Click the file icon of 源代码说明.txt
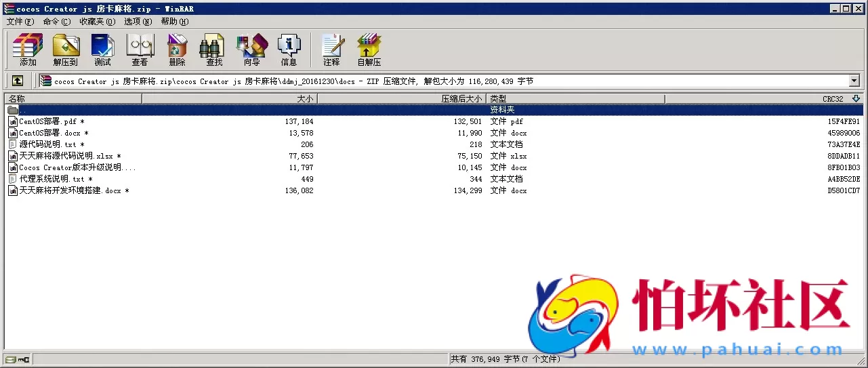868x368 pixels. pyautogui.click(x=13, y=144)
